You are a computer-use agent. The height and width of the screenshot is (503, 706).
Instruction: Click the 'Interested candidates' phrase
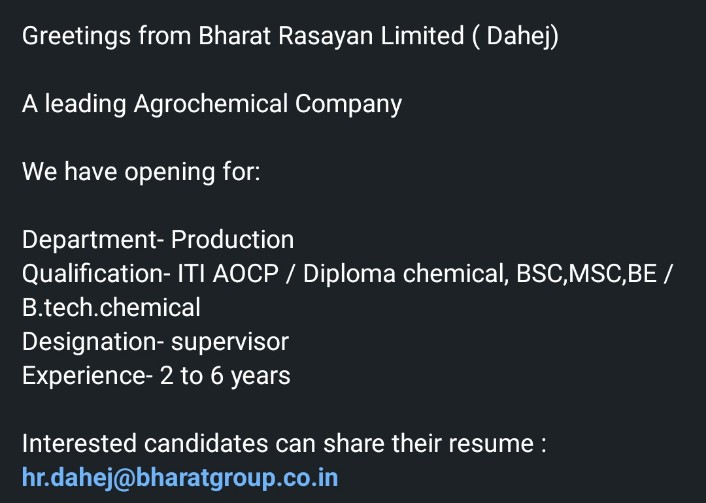(145, 444)
